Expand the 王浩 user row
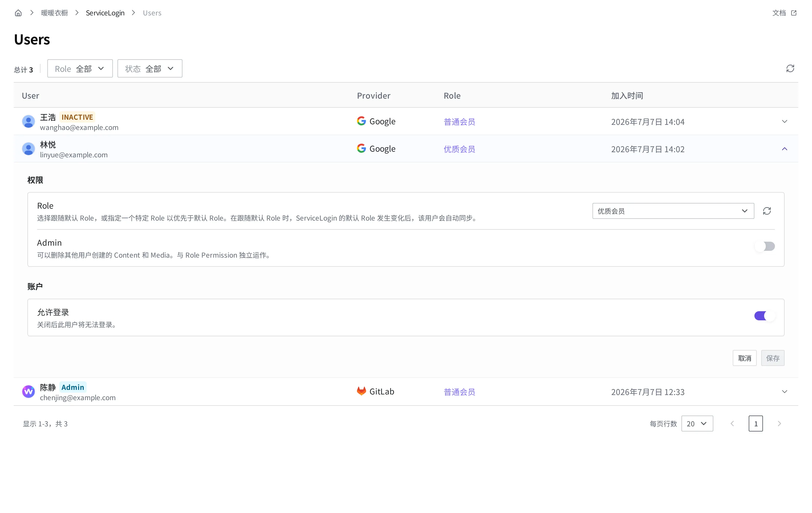The width and height of the screenshot is (812, 513). [784, 121]
